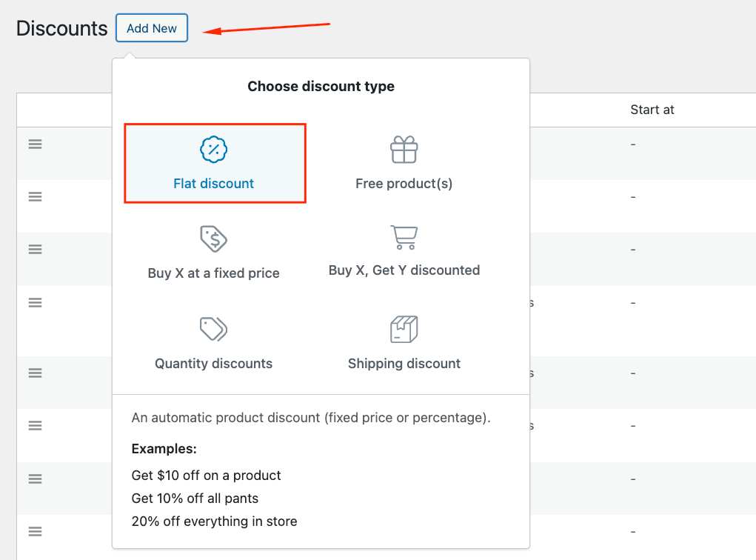Image resolution: width=756 pixels, height=560 pixels.
Task: Choose the Free product(s) gift icon
Action: [404, 148]
